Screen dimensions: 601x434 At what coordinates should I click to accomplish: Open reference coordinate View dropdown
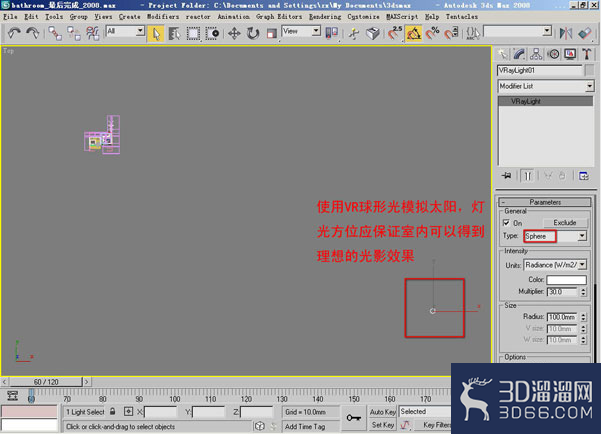point(301,31)
